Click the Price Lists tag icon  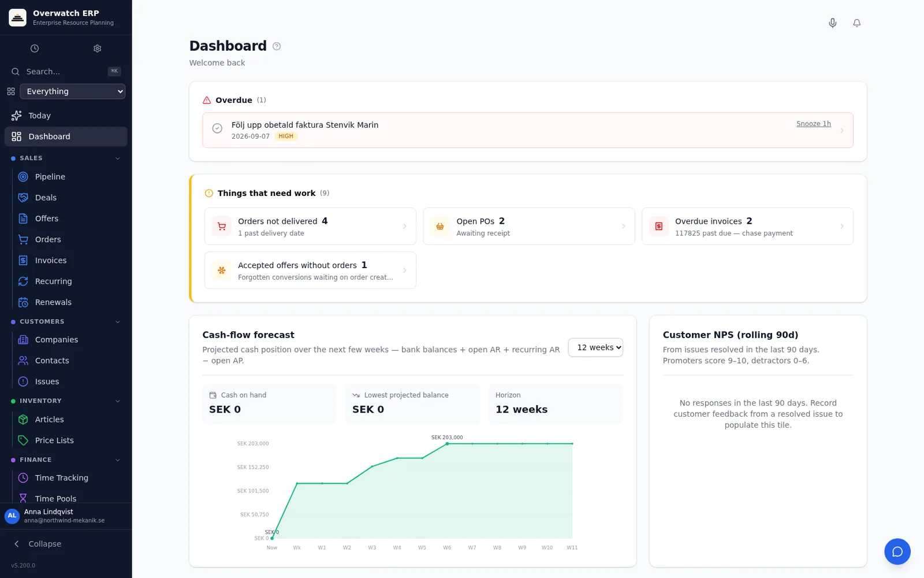pos(23,440)
